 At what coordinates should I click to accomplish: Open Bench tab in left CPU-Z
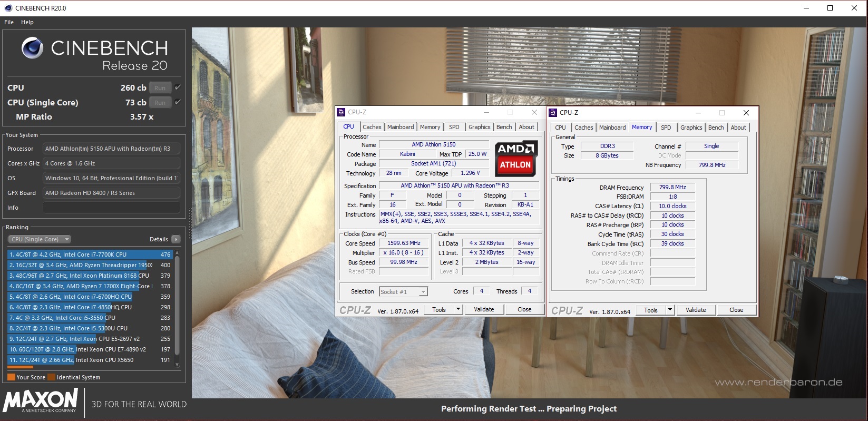coord(504,127)
